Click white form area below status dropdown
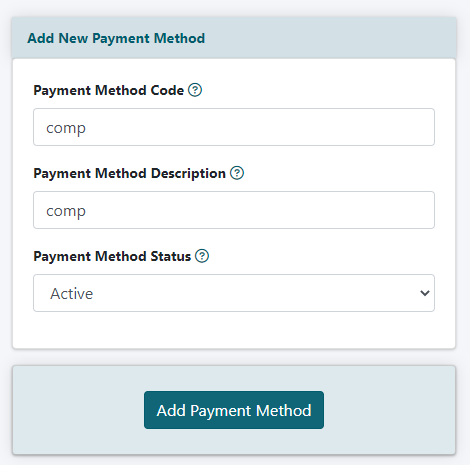Image resolution: width=470 pixels, height=465 pixels. (x=234, y=330)
